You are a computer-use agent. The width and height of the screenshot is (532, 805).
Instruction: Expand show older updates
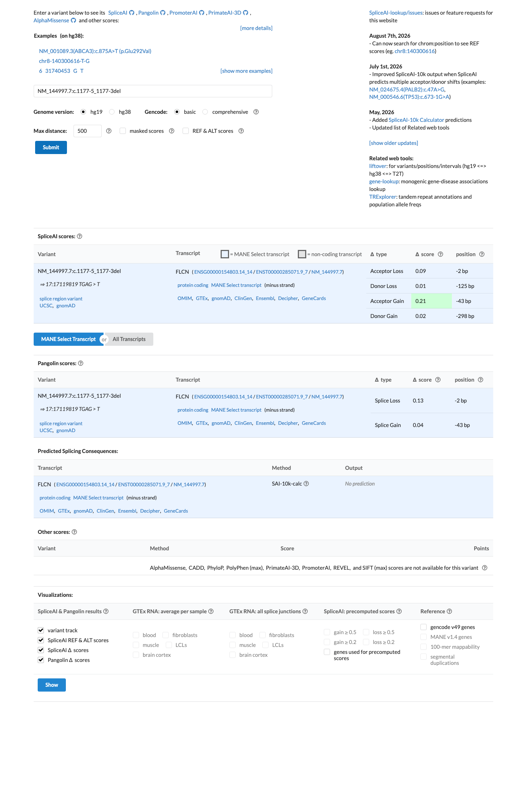pyautogui.click(x=393, y=143)
